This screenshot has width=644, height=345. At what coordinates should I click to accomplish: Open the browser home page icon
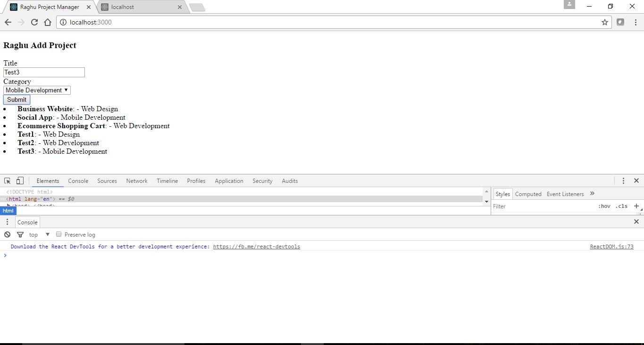pyautogui.click(x=47, y=22)
